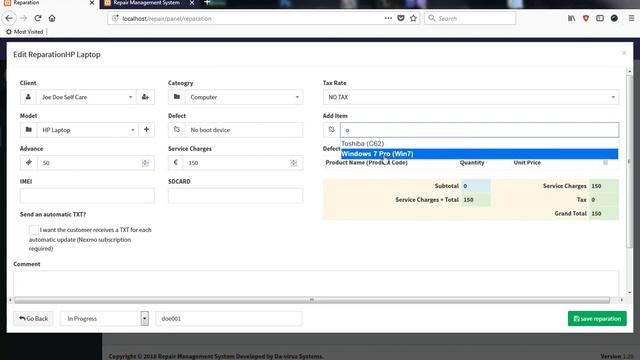Screen dimensions: 640x360
Task: Click the Subtotal value field
Action: (x=476, y=186)
